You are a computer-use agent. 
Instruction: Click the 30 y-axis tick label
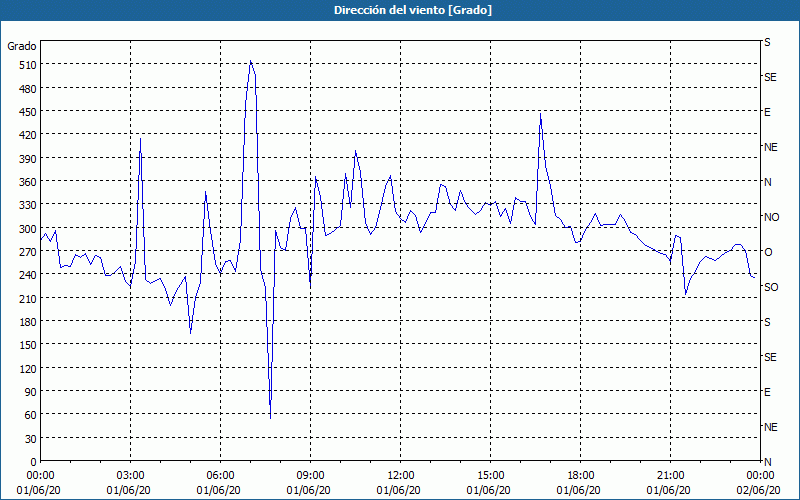pos(31,439)
